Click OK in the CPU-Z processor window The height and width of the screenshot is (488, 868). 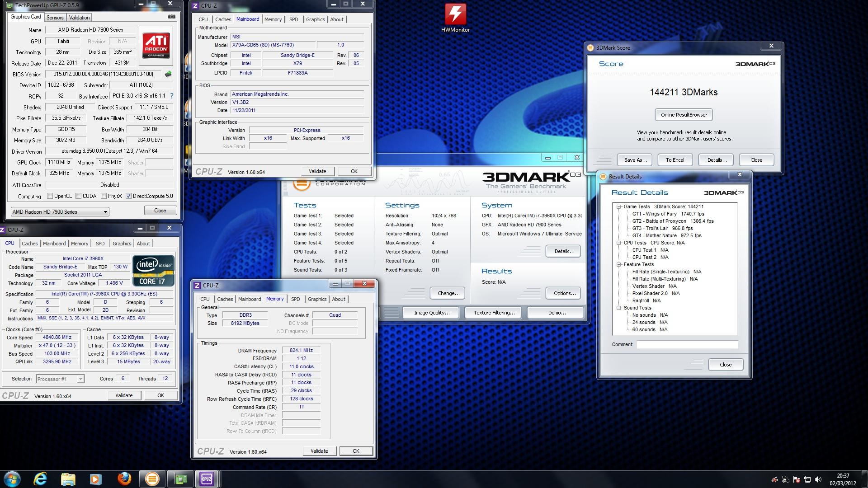point(160,395)
